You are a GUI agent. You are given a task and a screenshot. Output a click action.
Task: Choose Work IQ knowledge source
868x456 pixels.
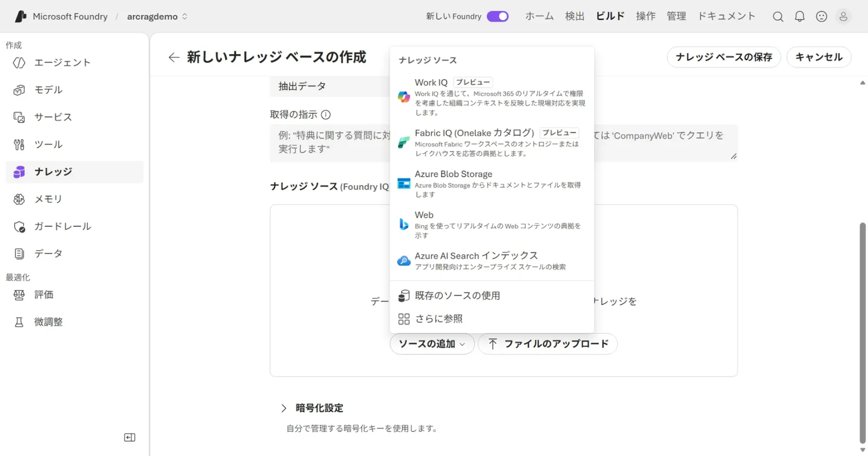pyautogui.click(x=492, y=97)
